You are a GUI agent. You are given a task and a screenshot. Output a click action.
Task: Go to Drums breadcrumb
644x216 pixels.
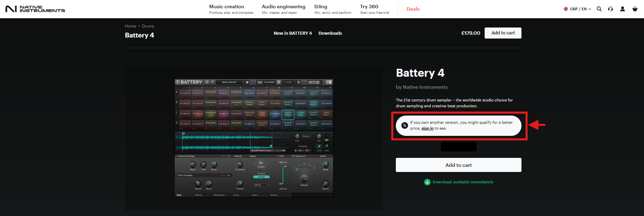[148, 26]
